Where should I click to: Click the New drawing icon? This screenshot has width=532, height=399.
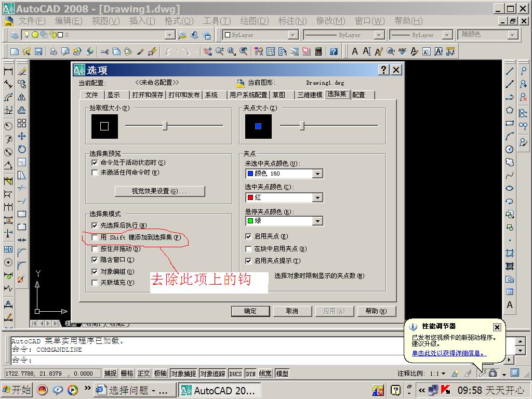point(15,51)
